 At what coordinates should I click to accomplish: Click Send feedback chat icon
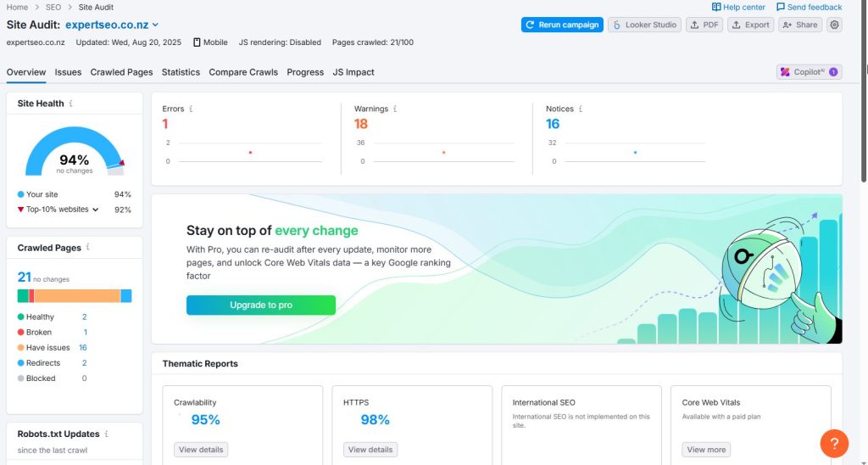click(x=781, y=7)
